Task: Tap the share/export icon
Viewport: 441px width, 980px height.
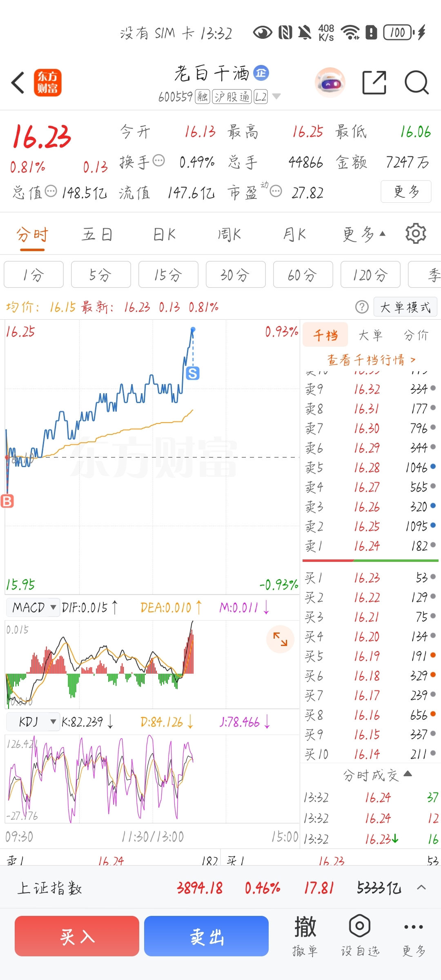Action: pos(374,82)
